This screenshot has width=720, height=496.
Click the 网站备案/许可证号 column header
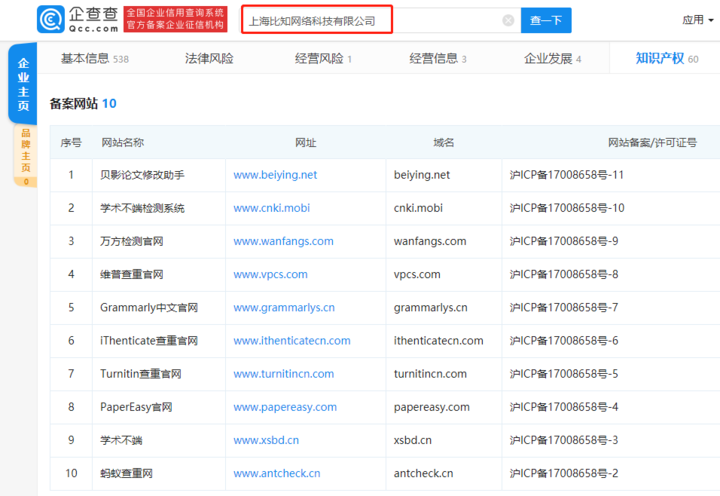coord(652,142)
